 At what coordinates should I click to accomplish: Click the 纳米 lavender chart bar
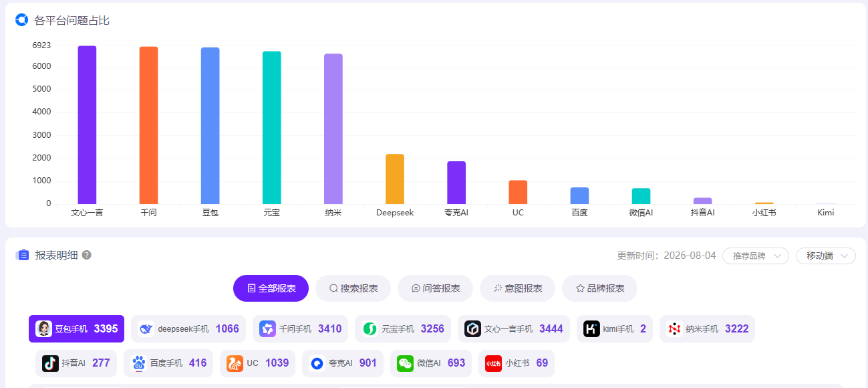click(x=333, y=129)
